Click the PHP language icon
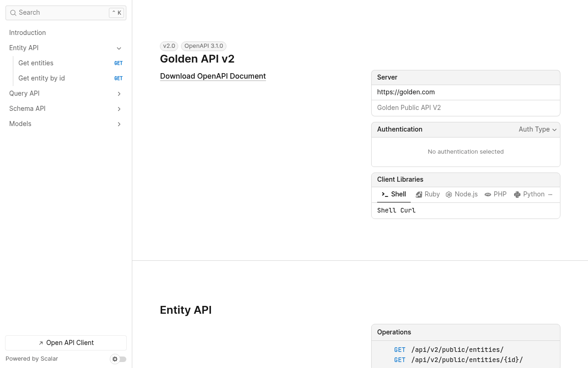Viewport: 588px width, 368px height. click(x=488, y=195)
